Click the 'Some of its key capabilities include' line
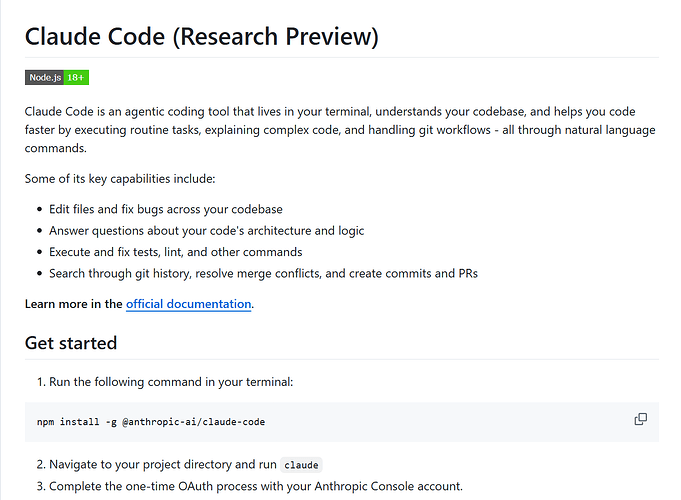Image resolution: width=681 pixels, height=500 pixels. [120, 179]
